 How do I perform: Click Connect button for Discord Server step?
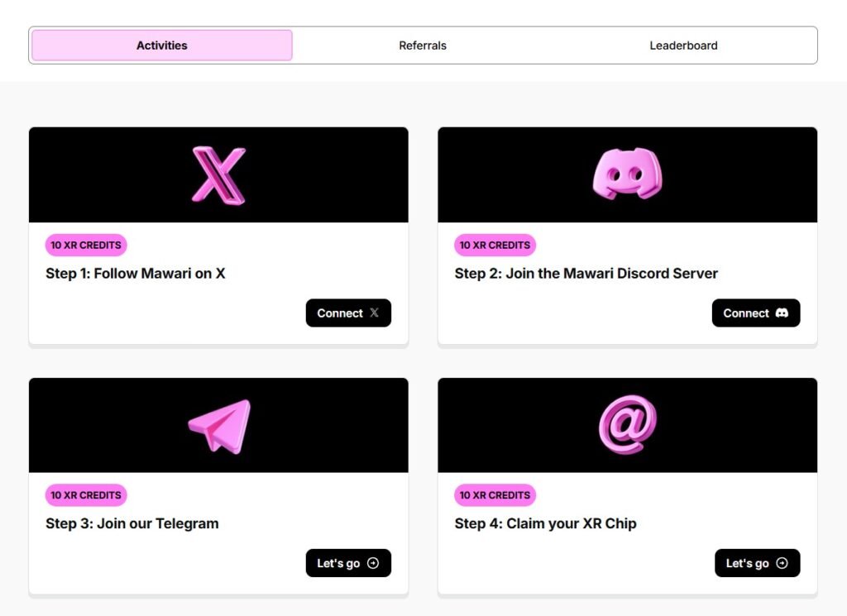pos(756,313)
